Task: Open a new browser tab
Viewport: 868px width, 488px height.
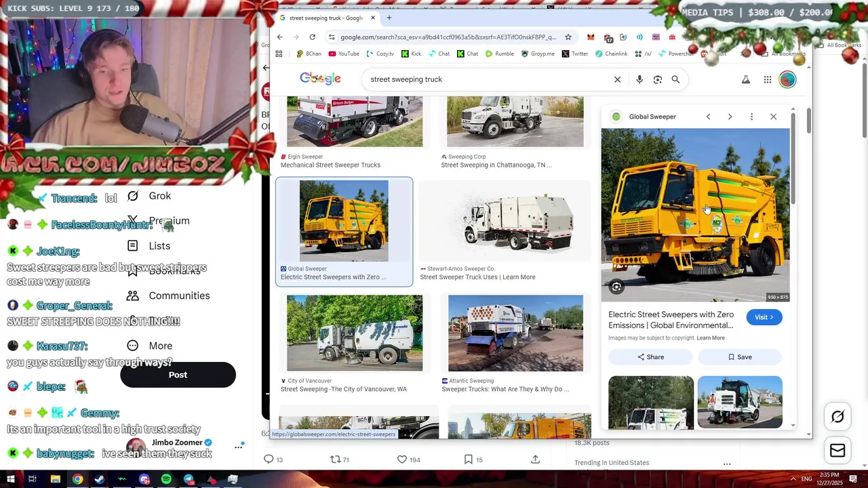Action: point(389,18)
